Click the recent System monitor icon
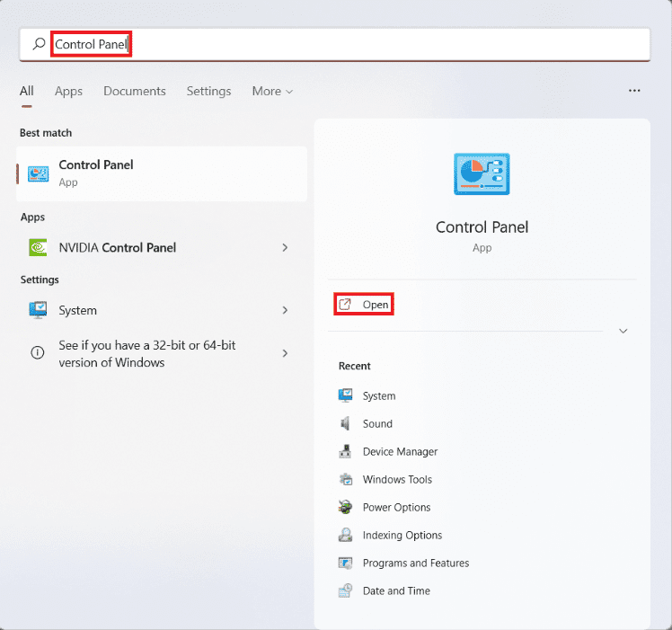672x630 pixels. coord(345,395)
